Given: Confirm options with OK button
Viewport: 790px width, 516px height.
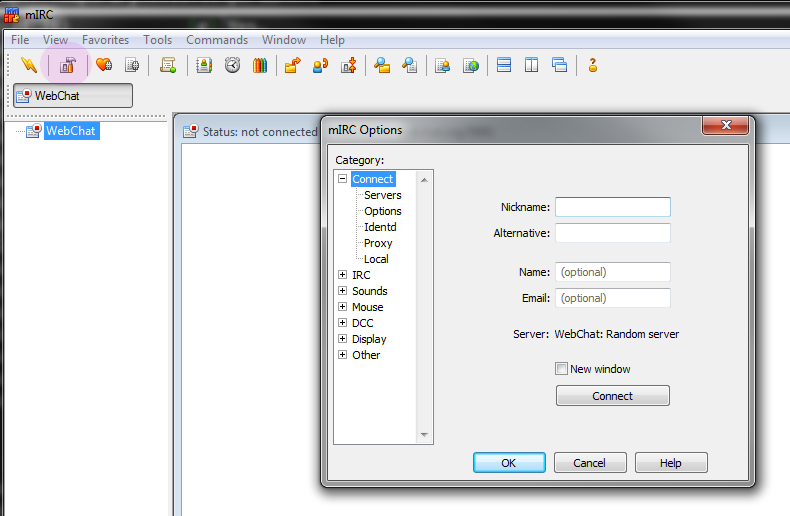Looking at the screenshot, I should pyautogui.click(x=509, y=463).
